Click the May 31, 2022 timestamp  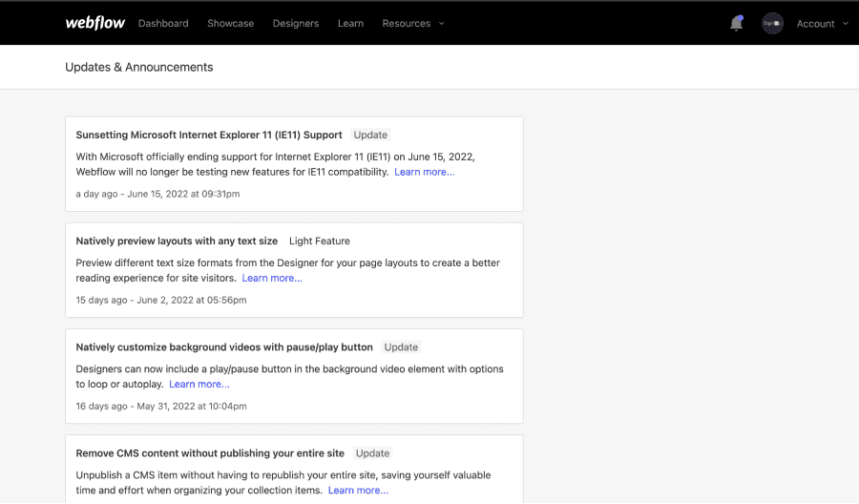pyautogui.click(x=161, y=407)
